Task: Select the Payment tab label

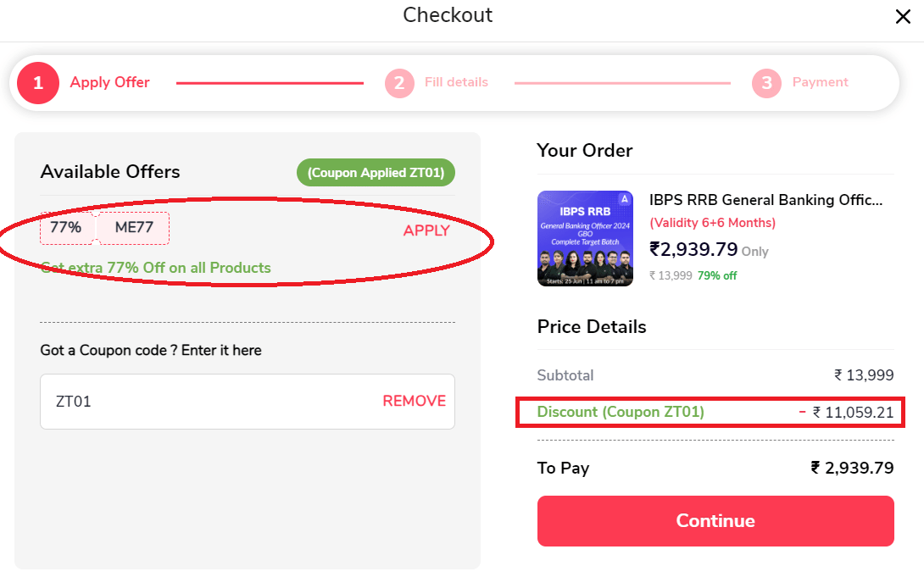Action: (x=820, y=82)
